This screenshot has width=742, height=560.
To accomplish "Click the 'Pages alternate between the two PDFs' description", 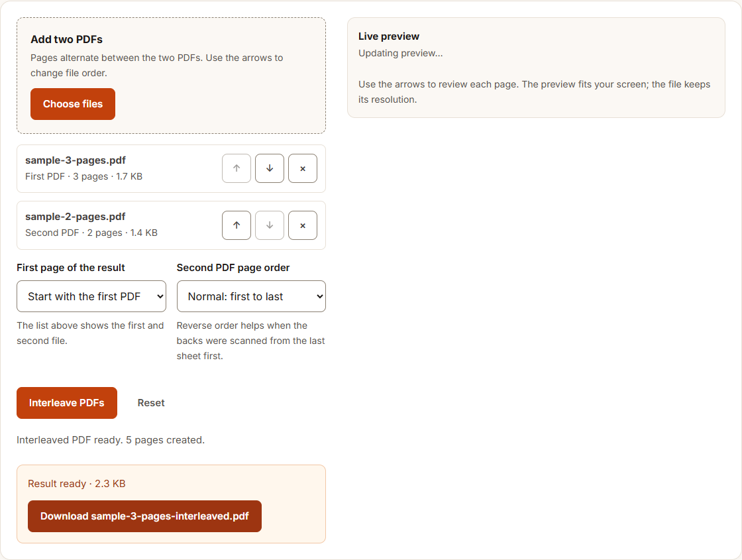I will 156,66.
